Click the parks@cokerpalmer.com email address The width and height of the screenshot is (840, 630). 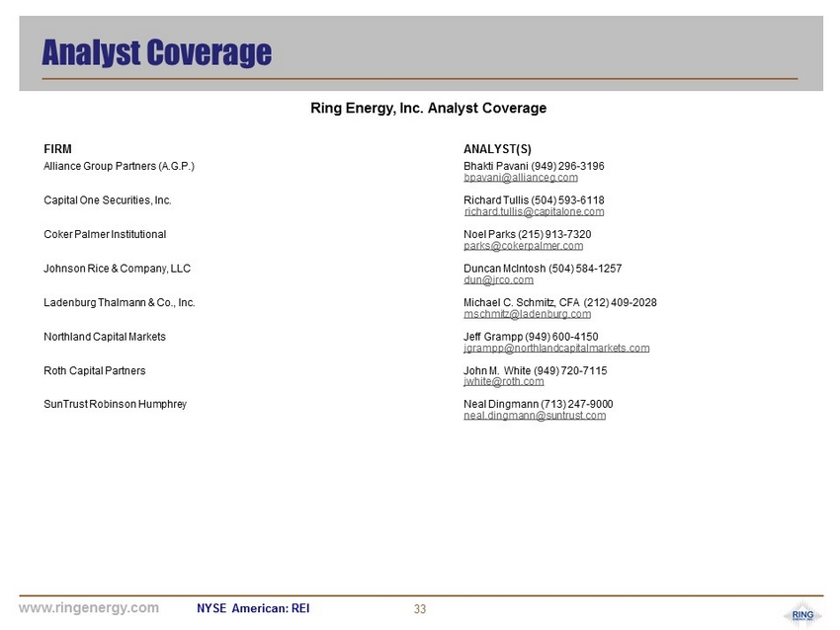(x=523, y=246)
